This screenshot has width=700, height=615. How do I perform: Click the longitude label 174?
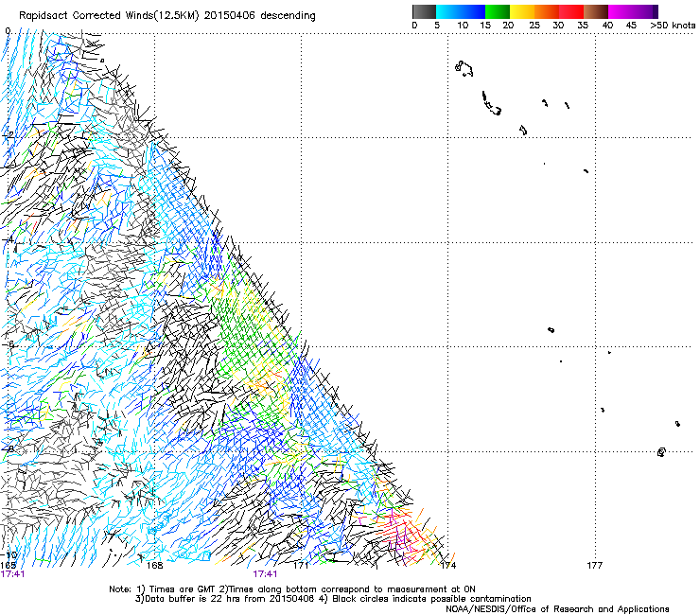coord(448,566)
